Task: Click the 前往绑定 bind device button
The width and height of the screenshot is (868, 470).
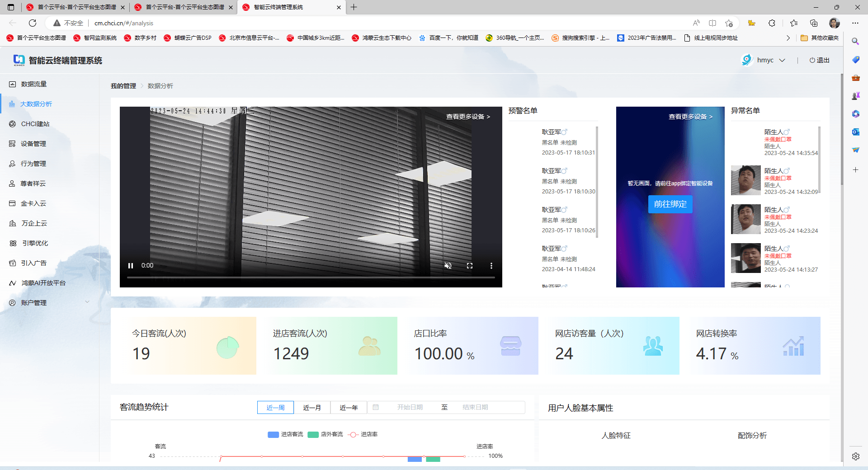Action: click(x=670, y=204)
